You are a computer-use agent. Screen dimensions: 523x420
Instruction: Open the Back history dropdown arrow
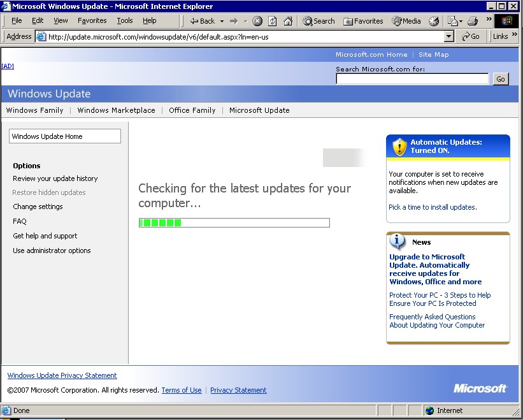click(x=222, y=21)
